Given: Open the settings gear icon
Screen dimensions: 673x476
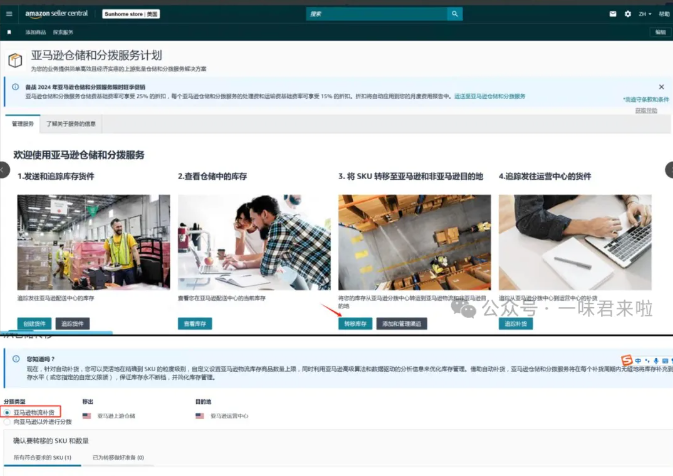Looking at the screenshot, I should 627,14.
